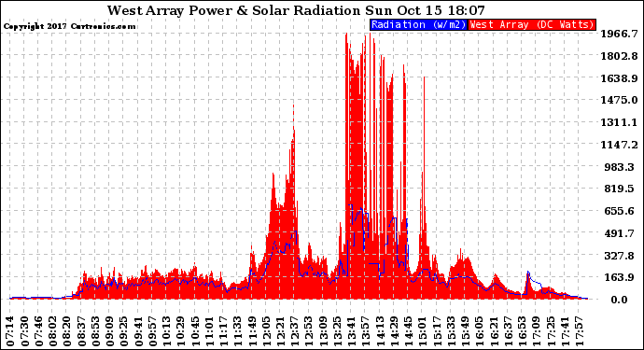The height and width of the screenshot is (350, 644).
Task: Select the 08:20 time label
Action: pyautogui.click(x=67, y=331)
